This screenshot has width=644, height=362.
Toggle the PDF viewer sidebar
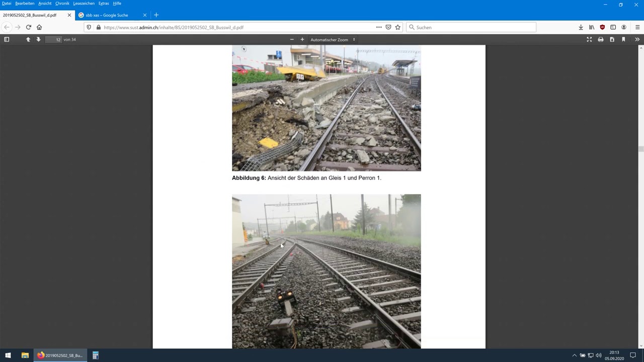coord(7,39)
